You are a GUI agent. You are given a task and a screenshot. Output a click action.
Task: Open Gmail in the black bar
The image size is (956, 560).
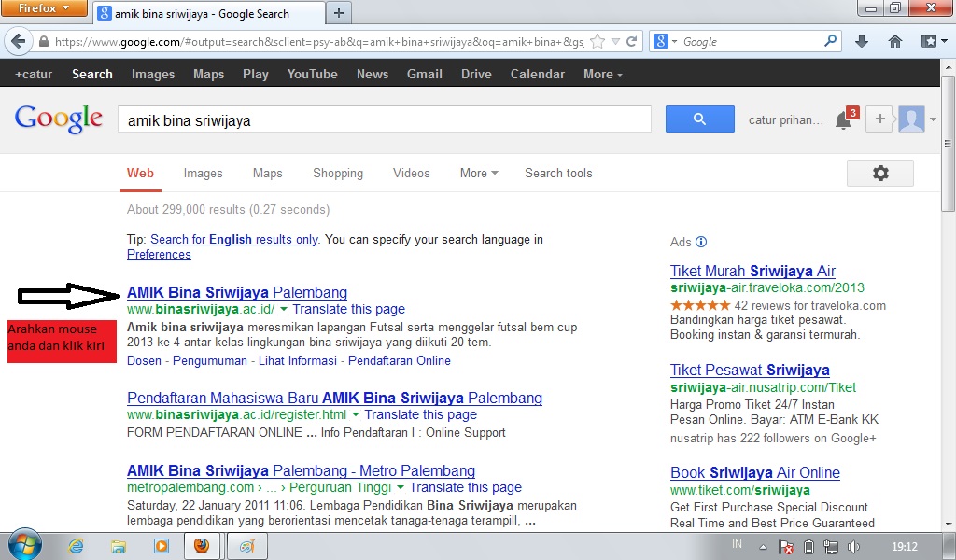[425, 74]
